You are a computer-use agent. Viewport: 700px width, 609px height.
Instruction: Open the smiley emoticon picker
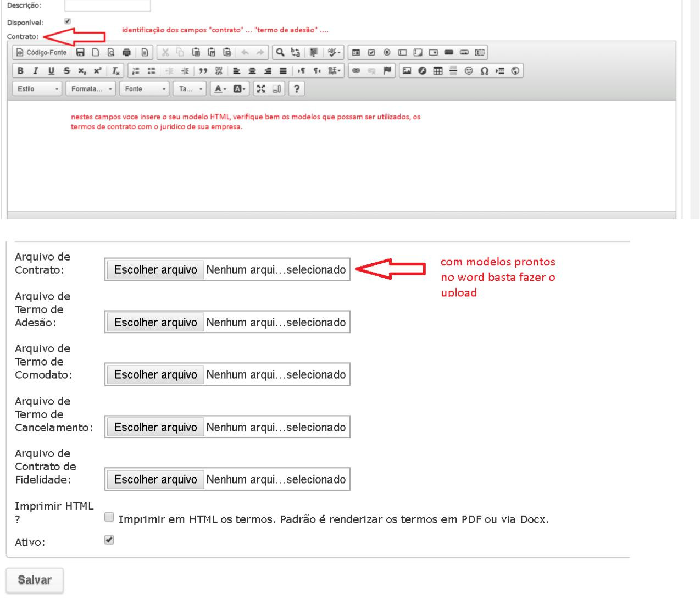tap(469, 71)
